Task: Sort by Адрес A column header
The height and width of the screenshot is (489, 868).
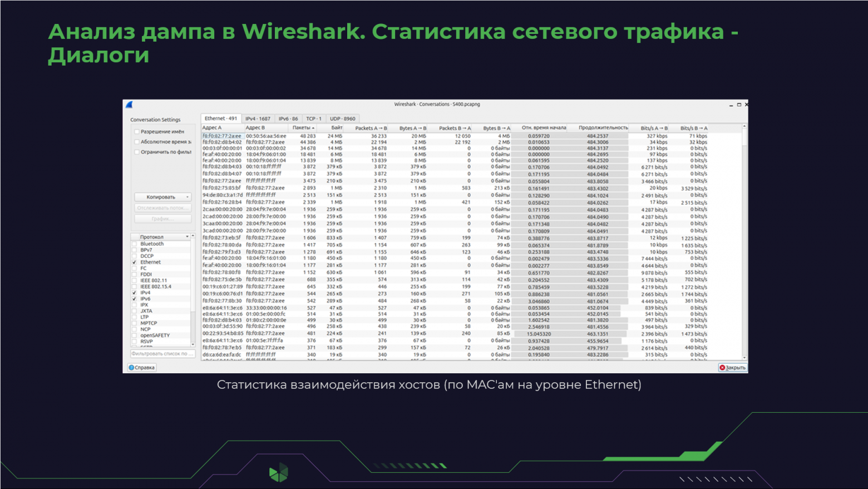Action: point(223,128)
